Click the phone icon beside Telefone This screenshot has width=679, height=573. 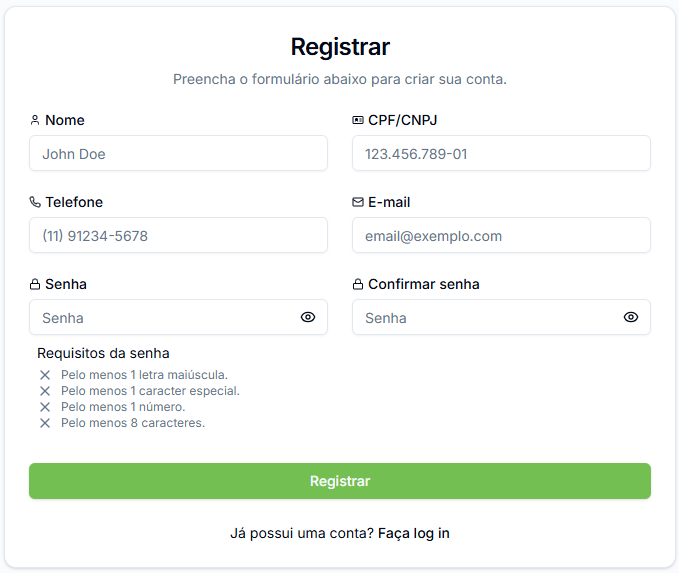point(35,202)
